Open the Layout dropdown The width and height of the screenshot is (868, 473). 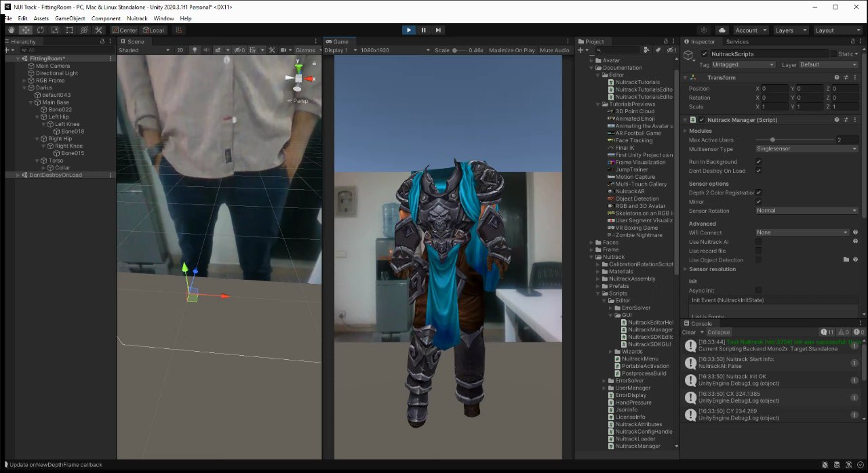tap(837, 30)
